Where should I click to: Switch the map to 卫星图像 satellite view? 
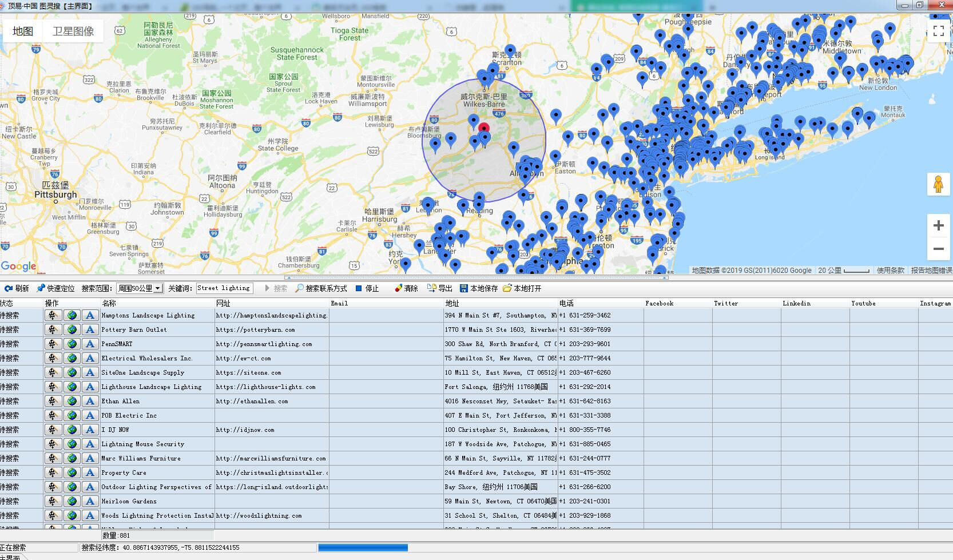73,31
